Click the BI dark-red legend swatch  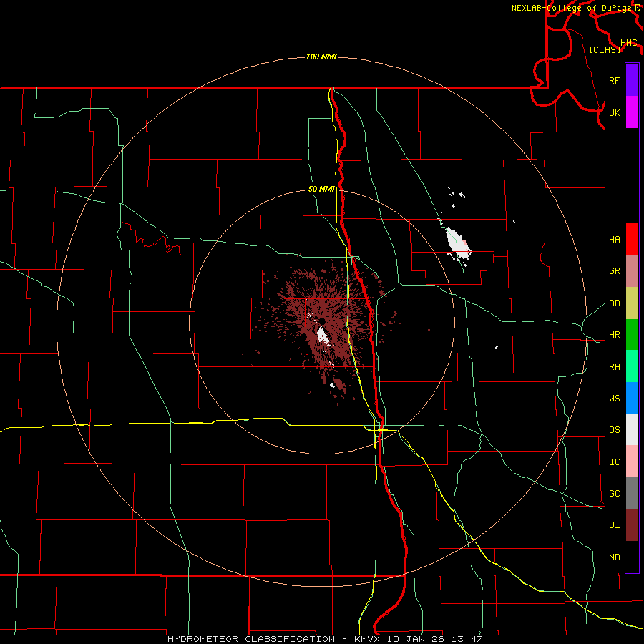(x=632, y=525)
